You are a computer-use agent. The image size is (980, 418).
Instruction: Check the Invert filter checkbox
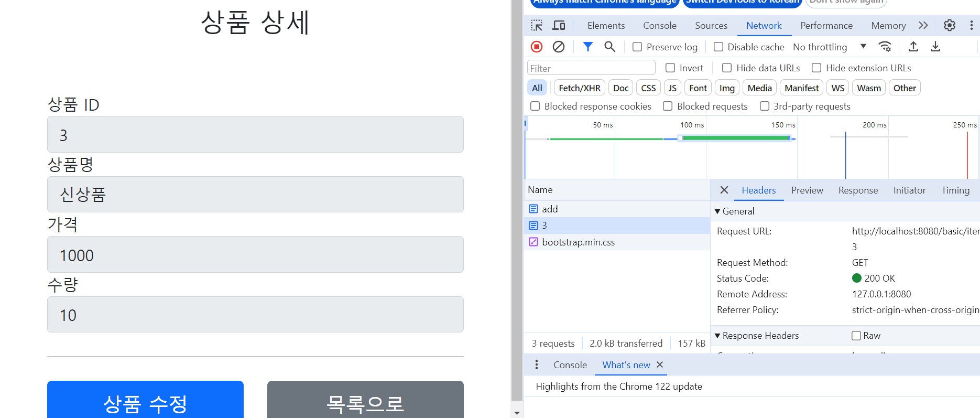coord(670,68)
